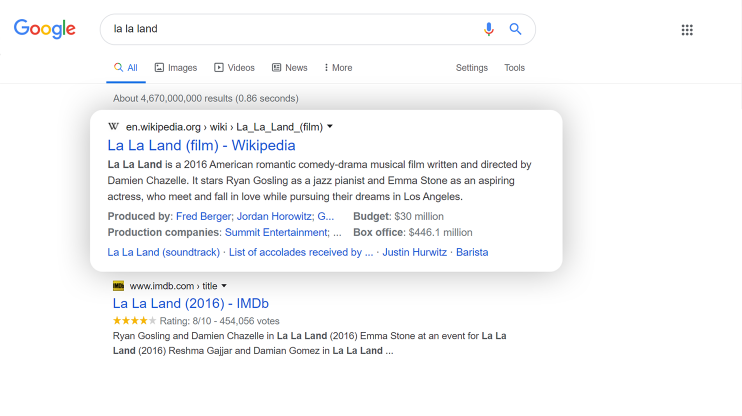
Task: Select the All tab
Action: pos(126,68)
